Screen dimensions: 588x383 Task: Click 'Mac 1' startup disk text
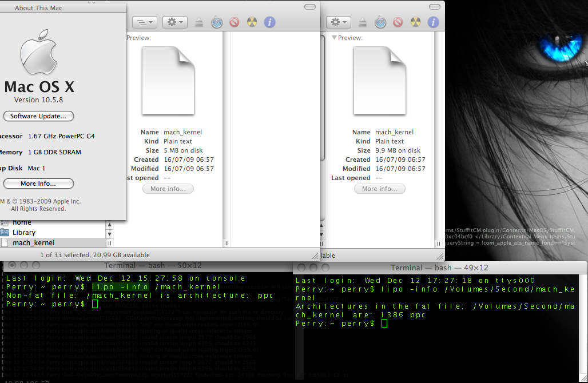click(x=37, y=168)
